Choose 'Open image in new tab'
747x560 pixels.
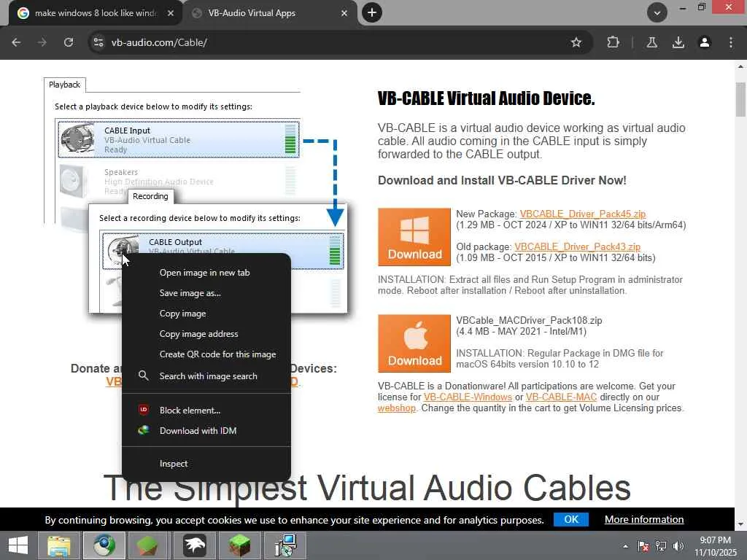(x=206, y=273)
